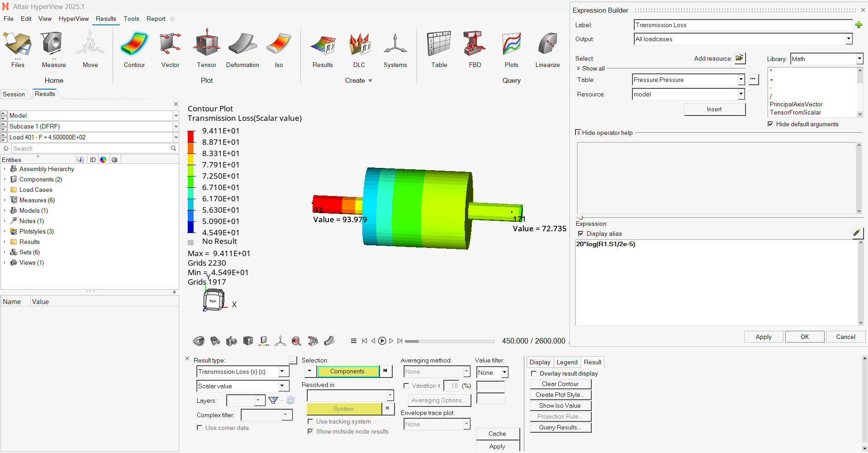Click the Results create icon in ribbon
This screenshot has width=868, height=453.
pyautogui.click(x=323, y=45)
